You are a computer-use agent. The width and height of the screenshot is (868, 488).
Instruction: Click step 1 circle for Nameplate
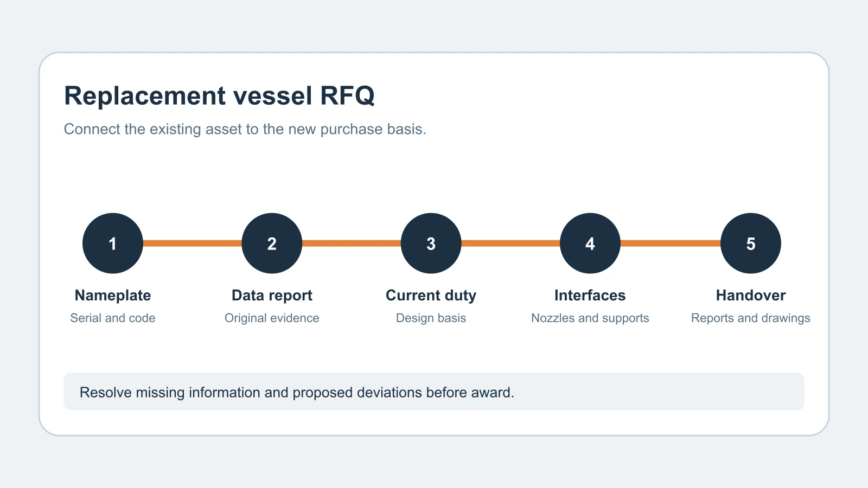pyautogui.click(x=113, y=243)
